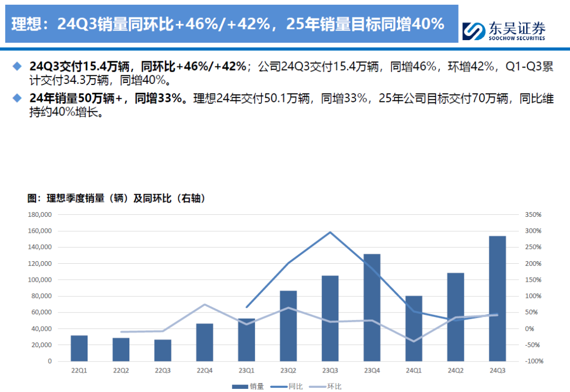The width and height of the screenshot is (570, 392).
Task: Click the -50% right axis label
Action: coord(532,345)
